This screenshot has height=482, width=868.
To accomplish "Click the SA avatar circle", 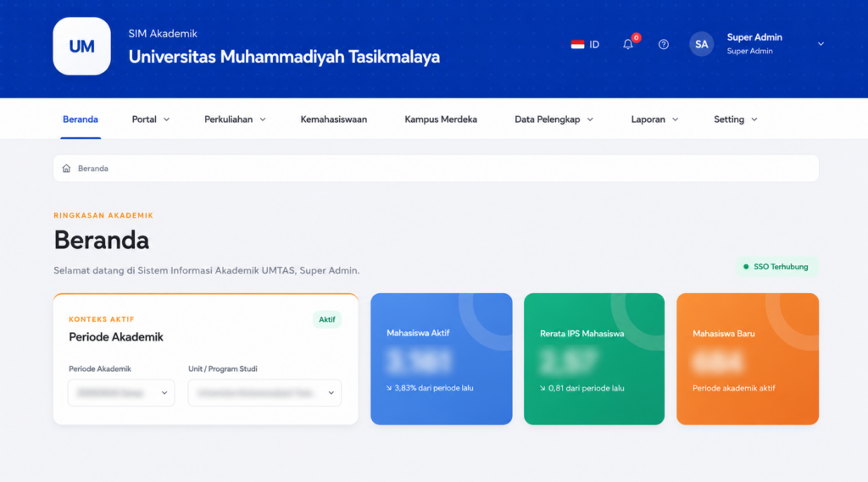I will click(701, 44).
